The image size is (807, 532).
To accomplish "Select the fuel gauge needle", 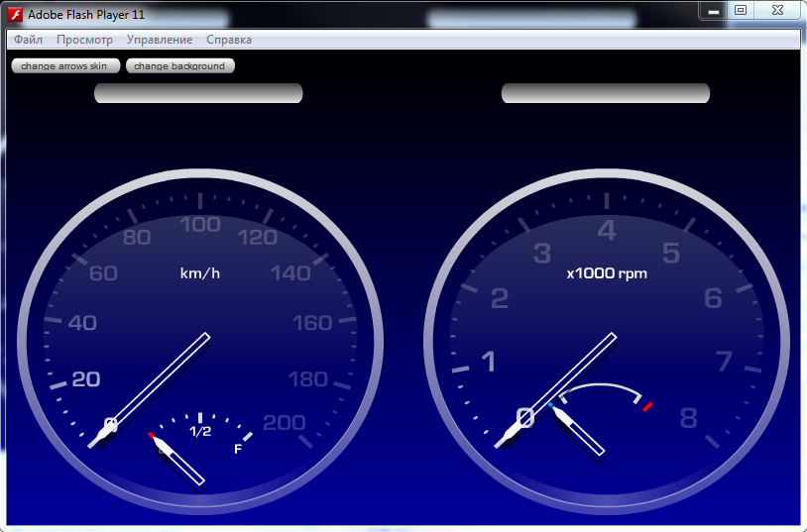I will (x=180, y=461).
